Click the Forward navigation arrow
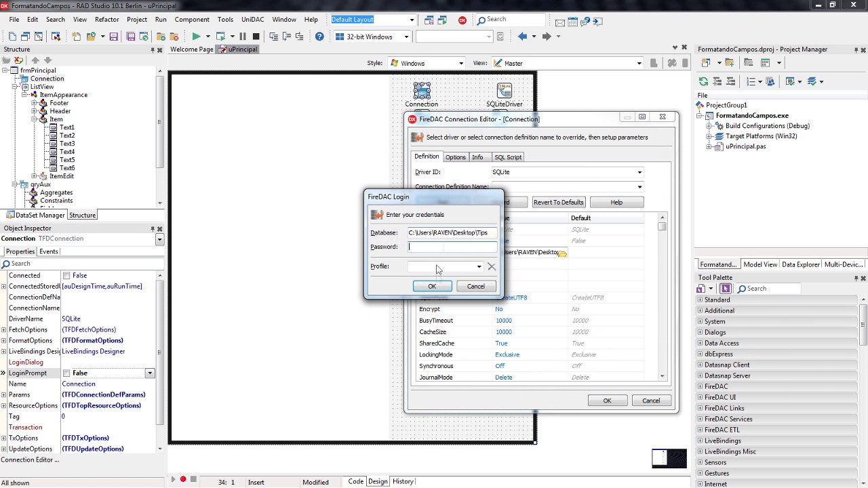This screenshot has height=488, width=868. [547, 37]
